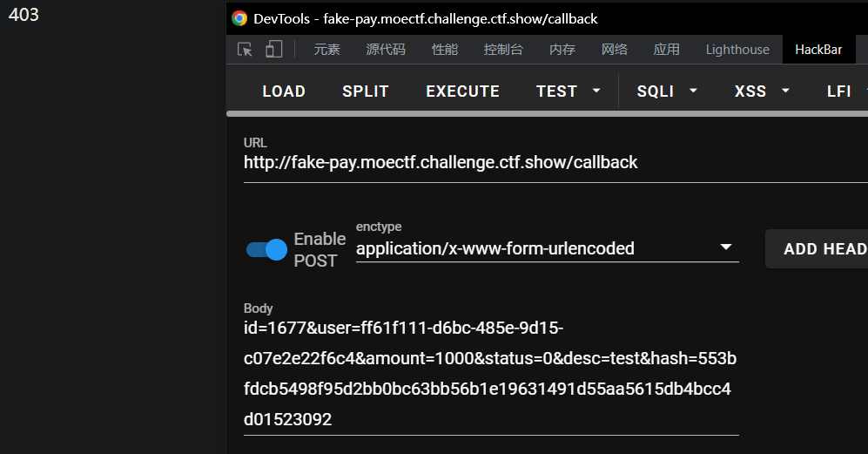Select the inspect element picker icon
868x454 pixels.
[x=246, y=50]
